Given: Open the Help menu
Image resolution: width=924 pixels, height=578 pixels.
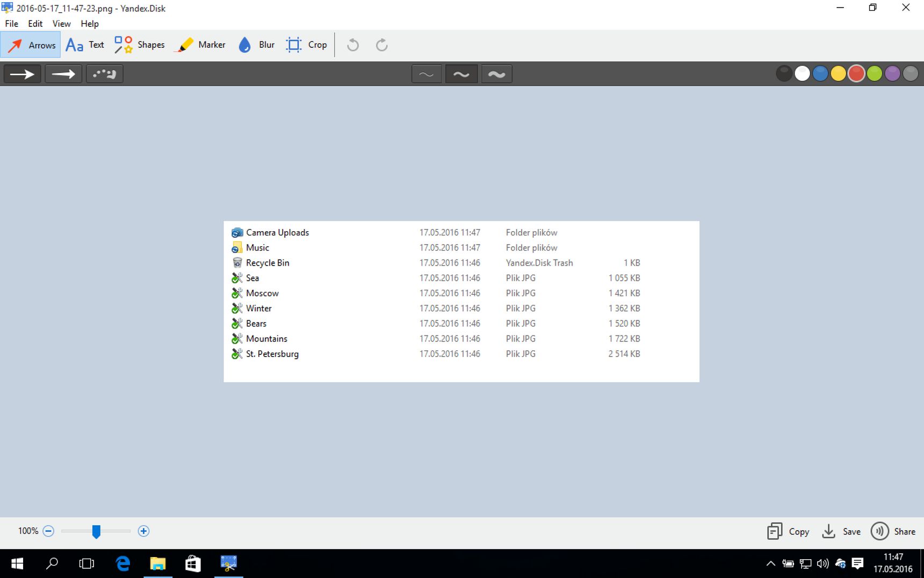Looking at the screenshot, I should (90, 24).
